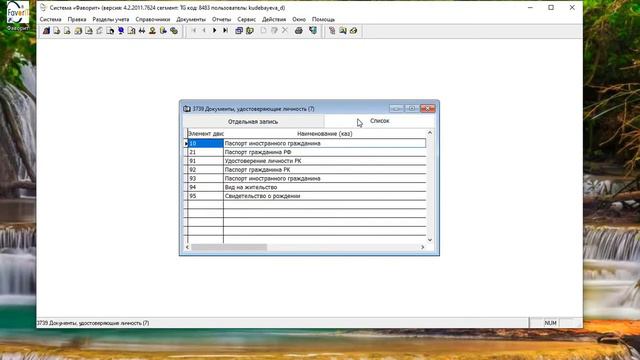Viewport: 640px width, 360px height.
Task: Click the Наименование (каз) column header
Action: point(324,134)
